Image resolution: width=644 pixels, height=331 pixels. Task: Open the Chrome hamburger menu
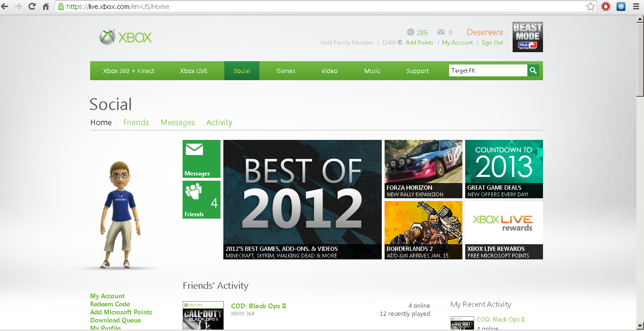pos(636,7)
